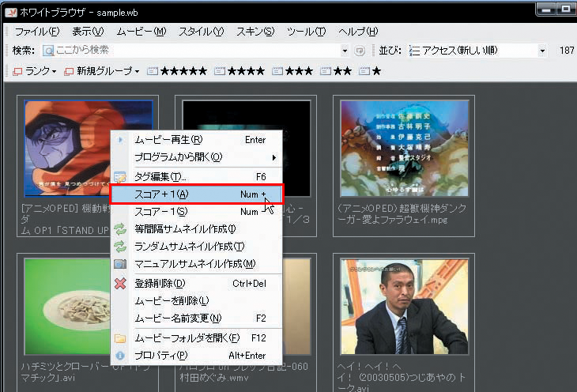Select the green plate food thumbnail
The width and height of the screenshot is (577, 392).
pos(67,306)
